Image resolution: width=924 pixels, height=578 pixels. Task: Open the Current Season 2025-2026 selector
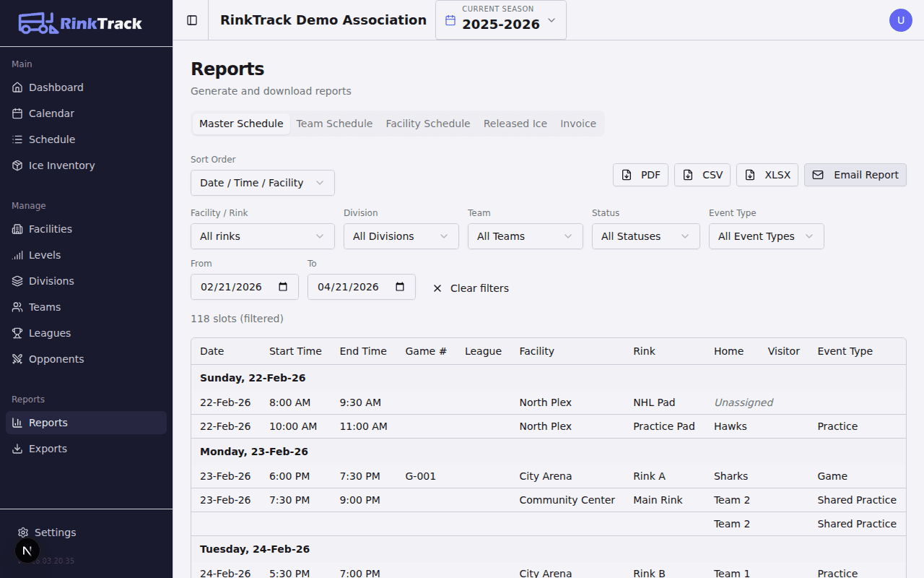(500, 20)
